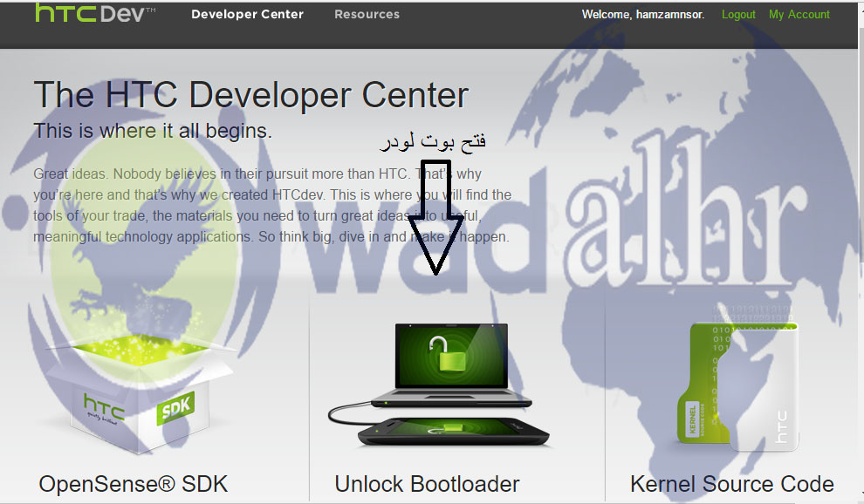Image resolution: width=864 pixels, height=504 pixels.
Task: Click the HTCdev logo
Action: coord(95,13)
